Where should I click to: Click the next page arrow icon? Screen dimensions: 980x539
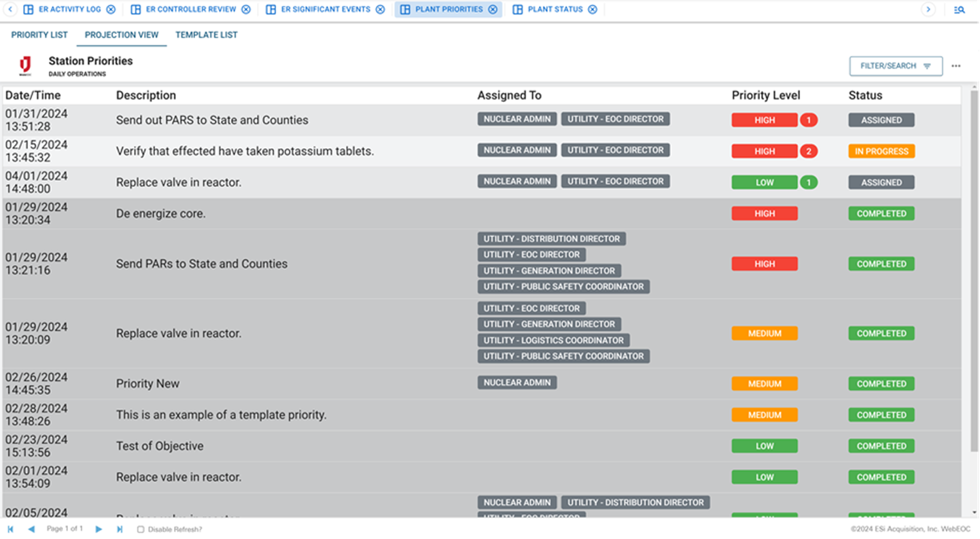point(99,528)
